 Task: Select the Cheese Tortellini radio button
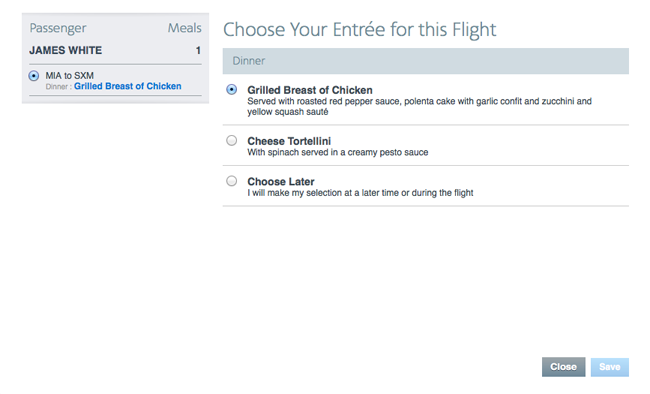[x=232, y=141]
